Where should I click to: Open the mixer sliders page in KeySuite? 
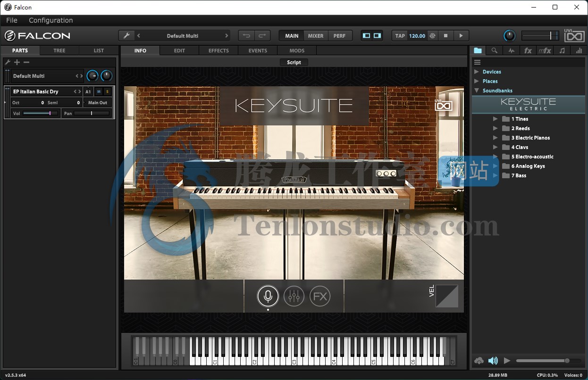[x=294, y=296]
